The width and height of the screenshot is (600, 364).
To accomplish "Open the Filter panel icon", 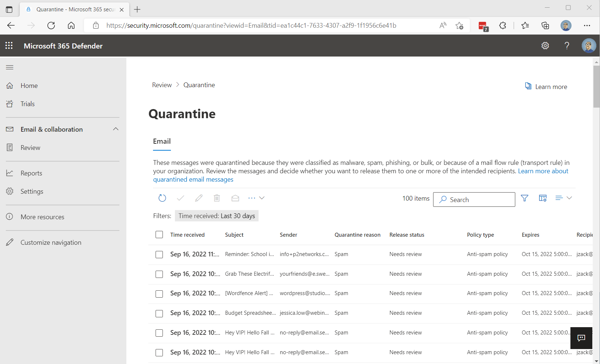I will coord(524,198).
